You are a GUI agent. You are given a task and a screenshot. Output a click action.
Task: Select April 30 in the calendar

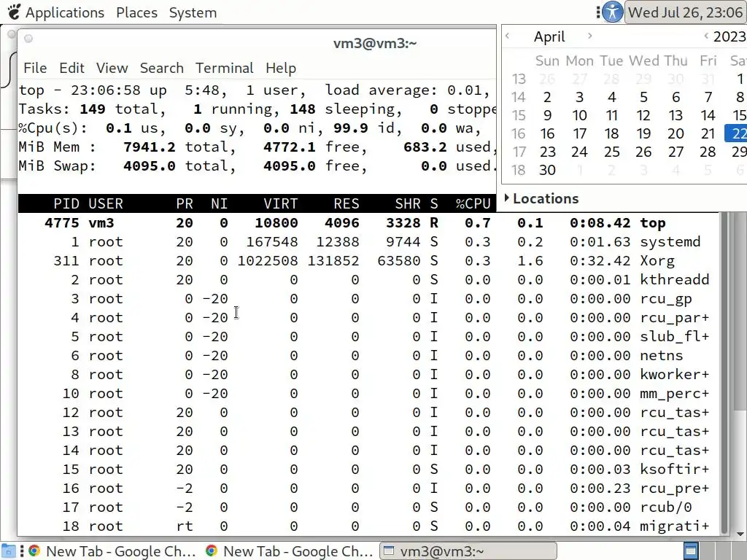pyautogui.click(x=547, y=170)
